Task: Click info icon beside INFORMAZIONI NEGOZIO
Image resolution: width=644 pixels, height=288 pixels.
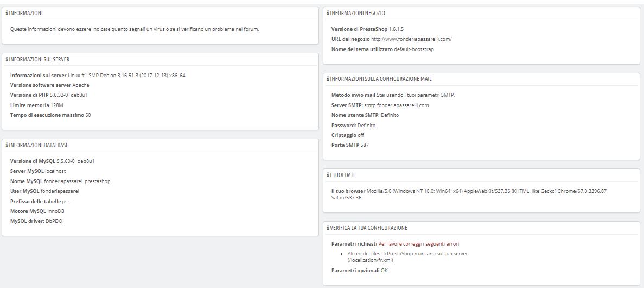Action: 328,13
